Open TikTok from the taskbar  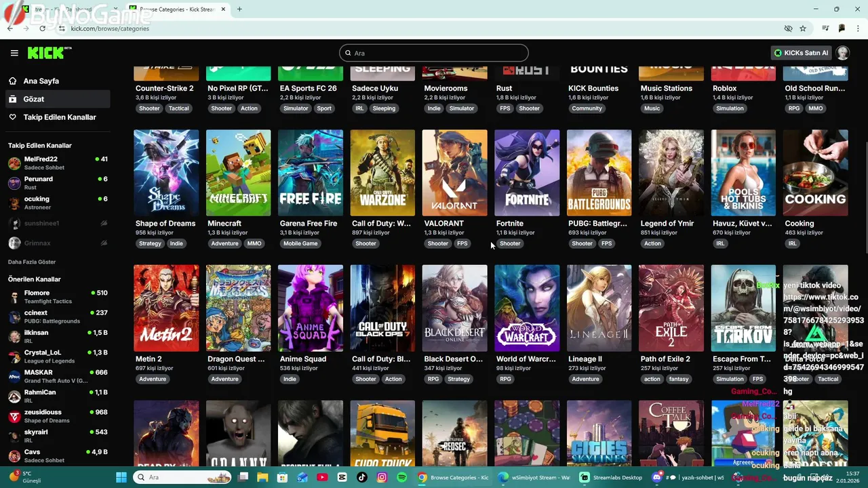click(x=361, y=477)
